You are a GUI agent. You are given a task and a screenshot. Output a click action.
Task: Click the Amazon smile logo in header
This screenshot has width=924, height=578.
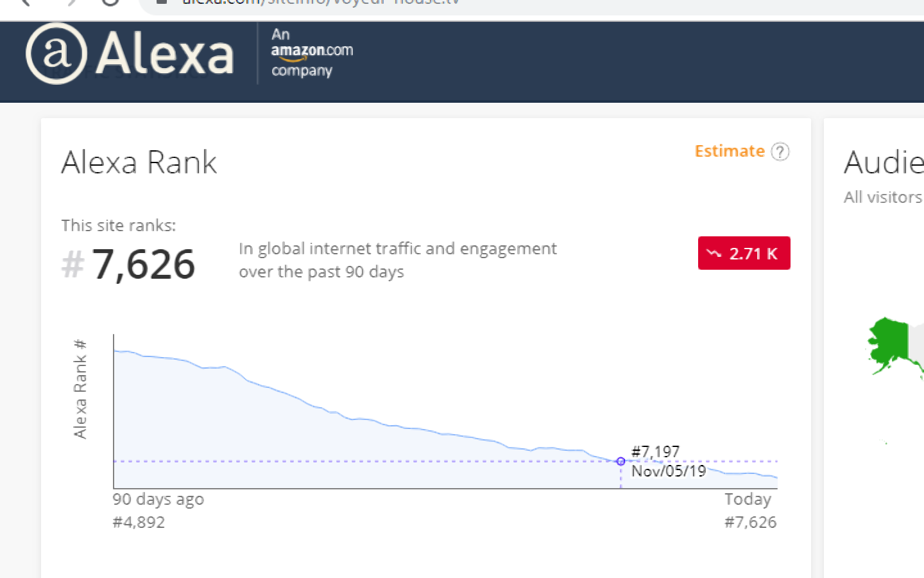point(312,52)
